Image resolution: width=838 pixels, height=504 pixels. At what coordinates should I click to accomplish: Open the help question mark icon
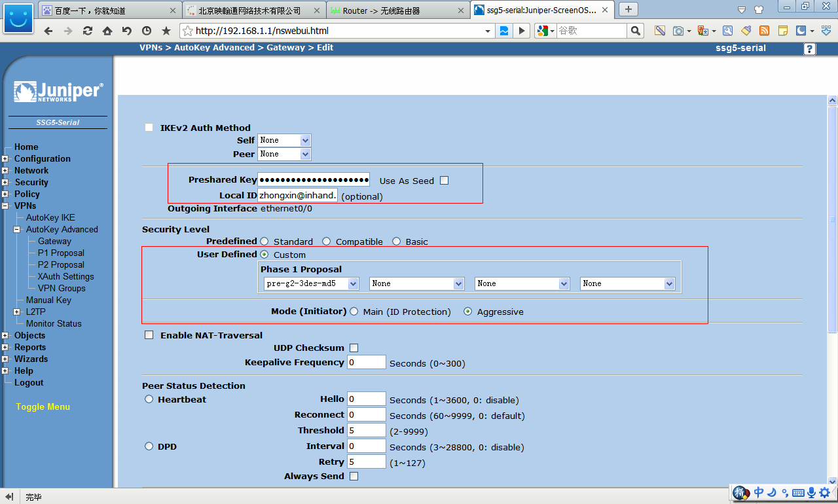coord(810,49)
